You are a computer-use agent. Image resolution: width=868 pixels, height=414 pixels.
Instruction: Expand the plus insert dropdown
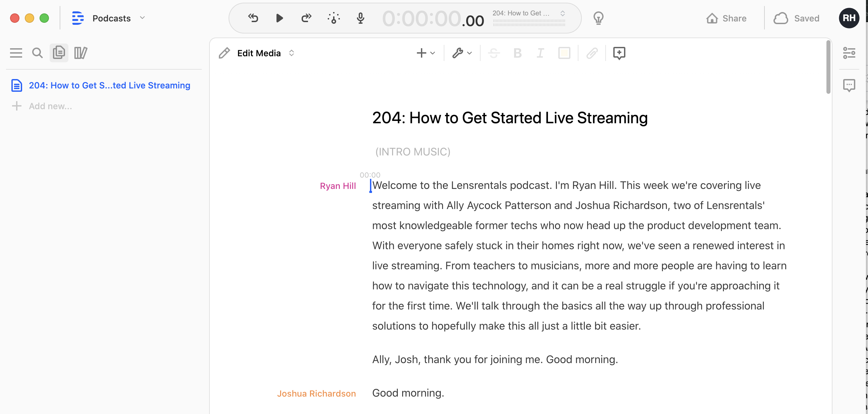pos(426,53)
